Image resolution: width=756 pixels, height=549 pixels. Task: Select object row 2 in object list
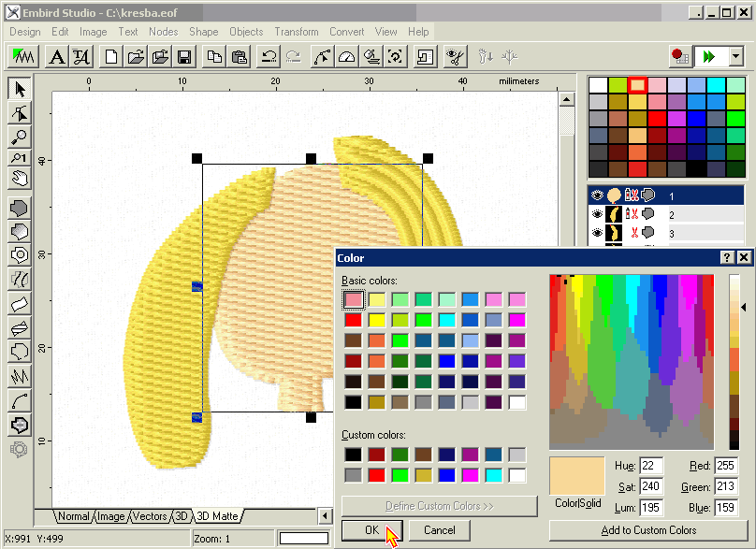pos(666,214)
